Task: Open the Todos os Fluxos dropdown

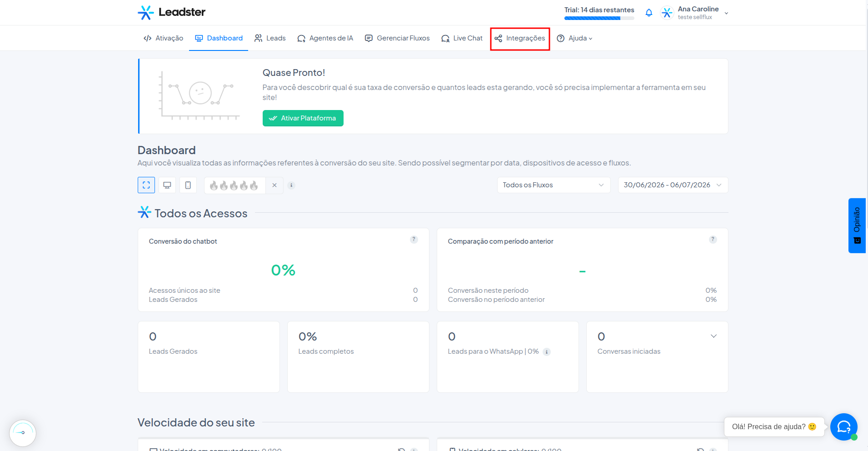Action: tap(554, 185)
